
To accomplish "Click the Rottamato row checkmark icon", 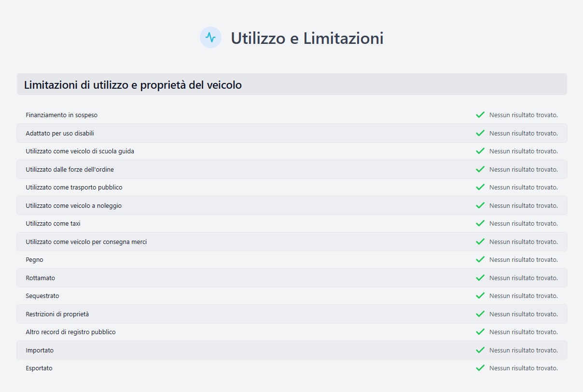I will coord(480,278).
